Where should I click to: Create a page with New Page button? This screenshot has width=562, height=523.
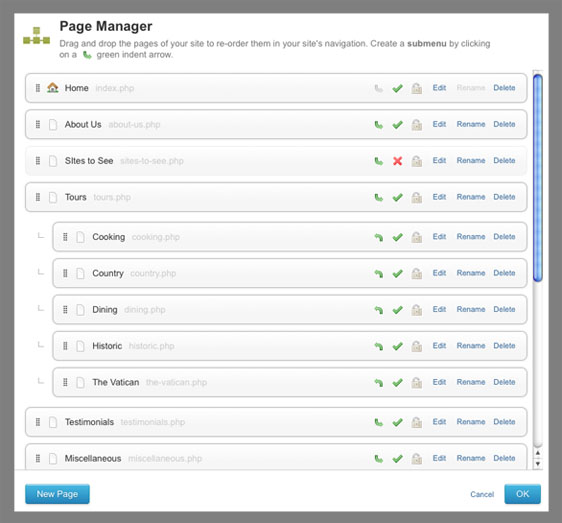[57, 494]
